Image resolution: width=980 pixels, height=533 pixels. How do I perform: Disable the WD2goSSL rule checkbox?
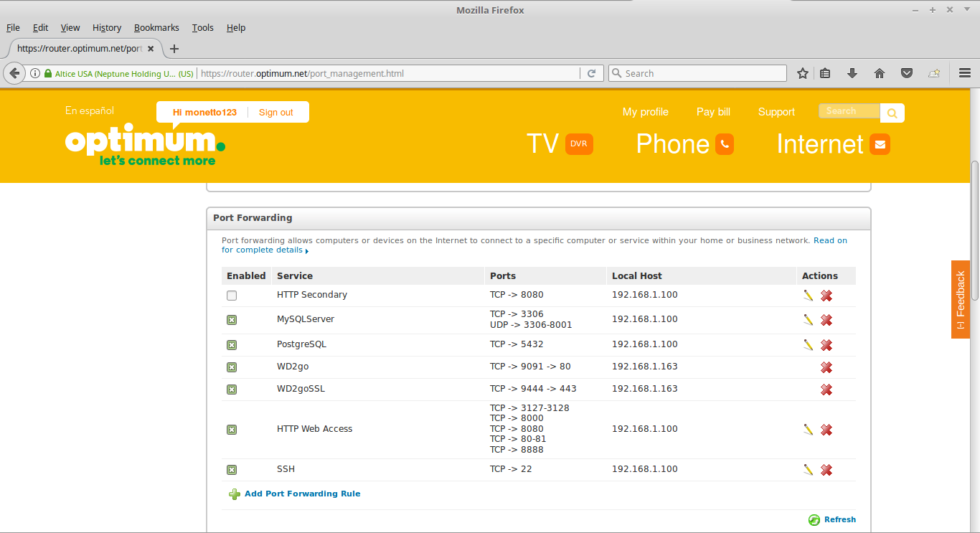(232, 390)
